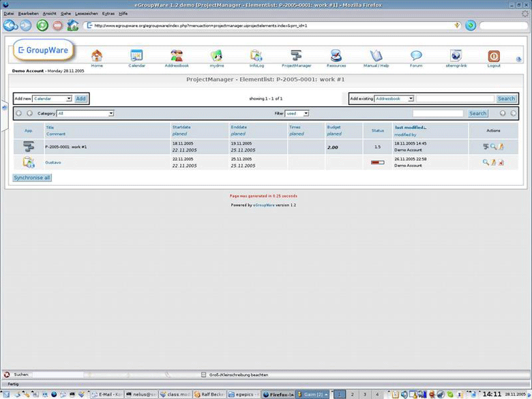The height and width of the screenshot is (399, 532).
Task: Open the Addressbook app icon
Action: coord(177,55)
